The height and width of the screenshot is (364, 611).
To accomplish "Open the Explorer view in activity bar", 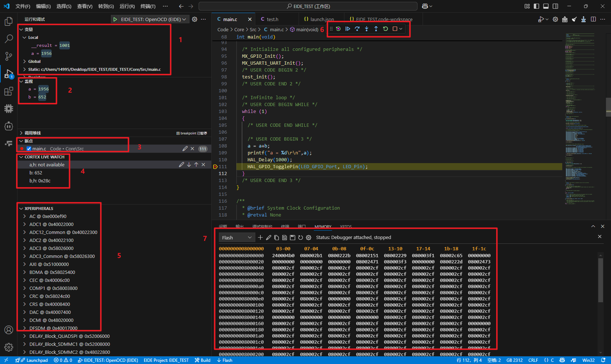I will tap(9, 21).
